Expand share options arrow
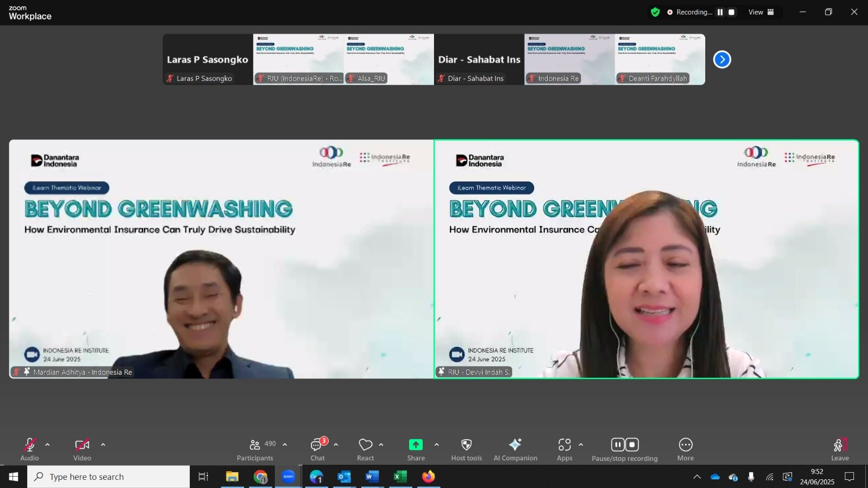 tap(437, 445)
